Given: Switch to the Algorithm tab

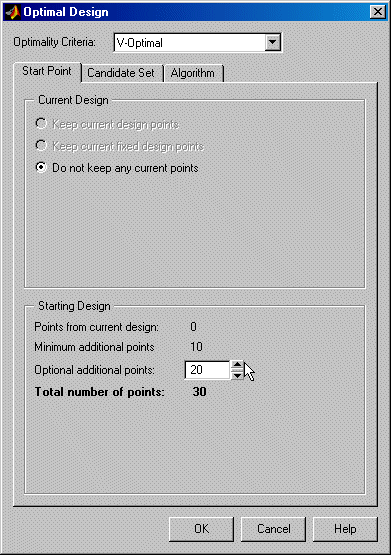Looking at the screenshot, I should 193,73.
